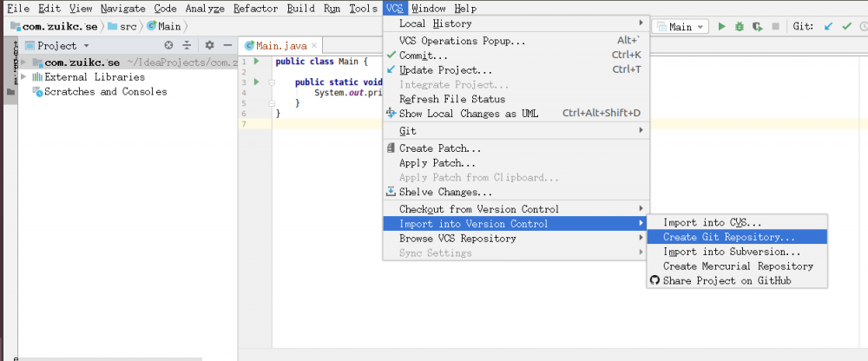Click the External Libraries bar-chart icon
This screenshot has width=868, height=361.
37,77
